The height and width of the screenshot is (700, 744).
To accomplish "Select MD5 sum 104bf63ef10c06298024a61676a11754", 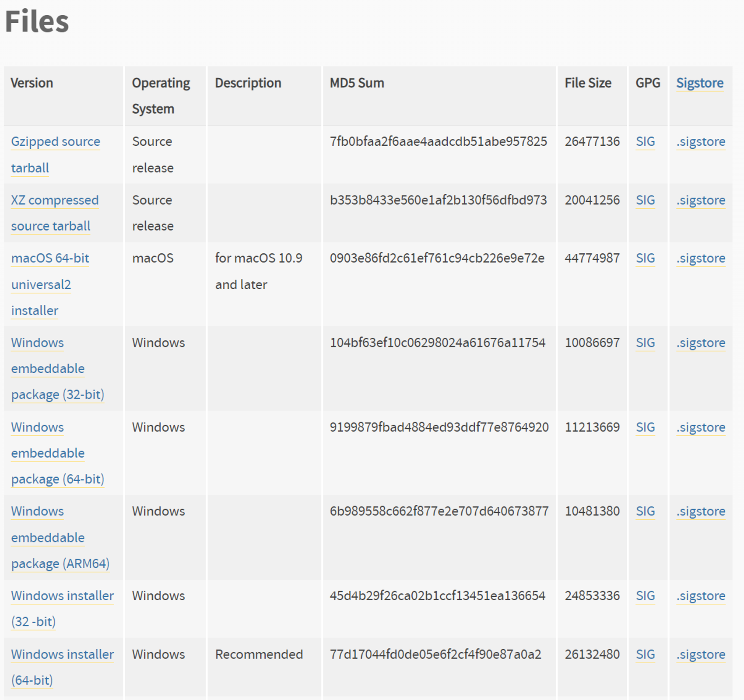I will point(438,343).
